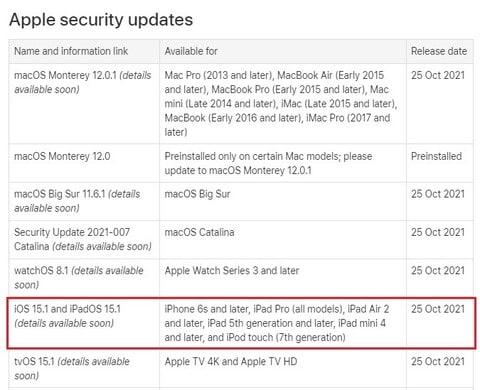Click the Mac Pro (2013 and later) device list
The height and width of the screenshot is (390, 480).
[281, 104]
